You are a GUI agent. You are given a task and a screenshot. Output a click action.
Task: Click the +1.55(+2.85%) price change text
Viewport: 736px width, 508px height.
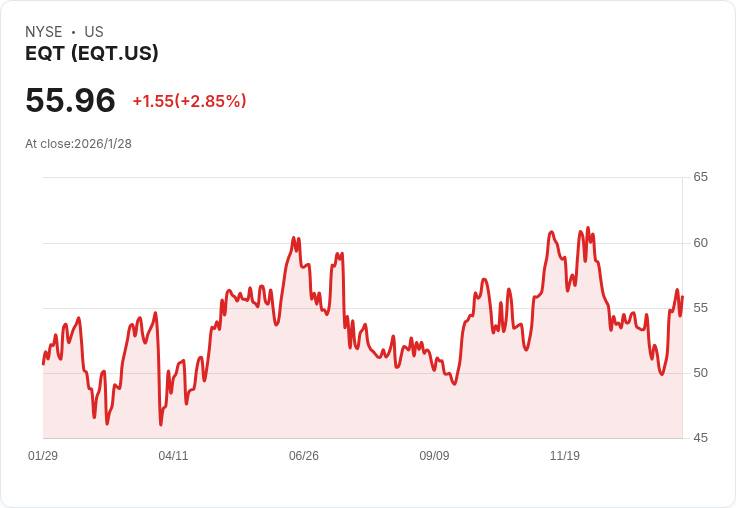(189, 101)
